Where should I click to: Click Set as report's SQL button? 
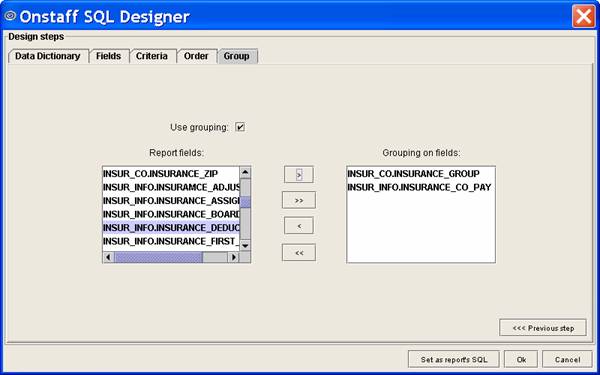point(454,359)
